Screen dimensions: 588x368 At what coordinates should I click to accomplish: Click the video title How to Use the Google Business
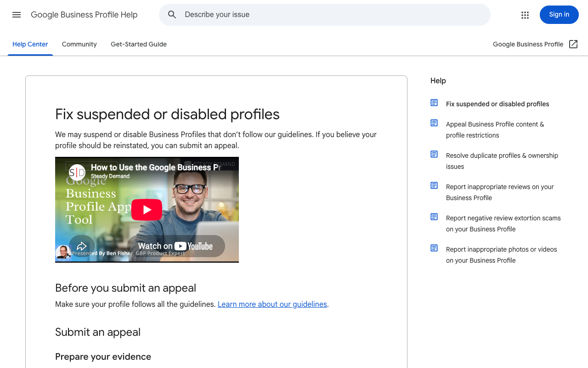[156, 167]
